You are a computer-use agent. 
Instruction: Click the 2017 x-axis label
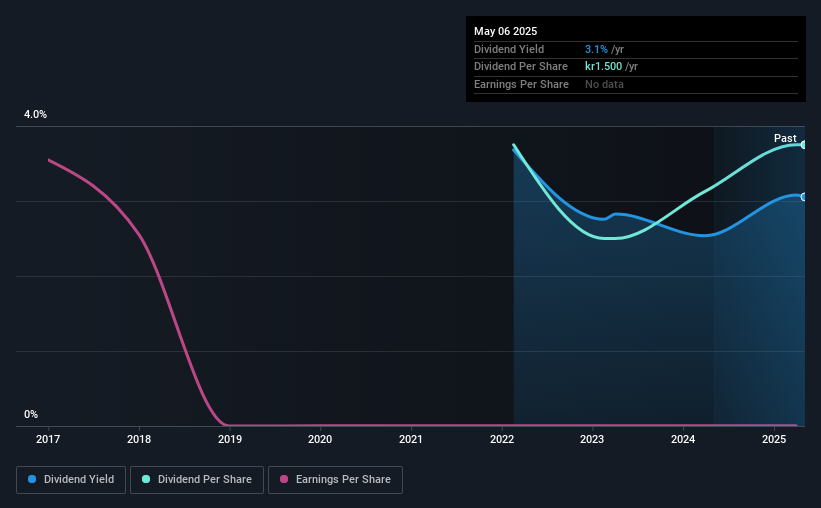pos(48,439)
